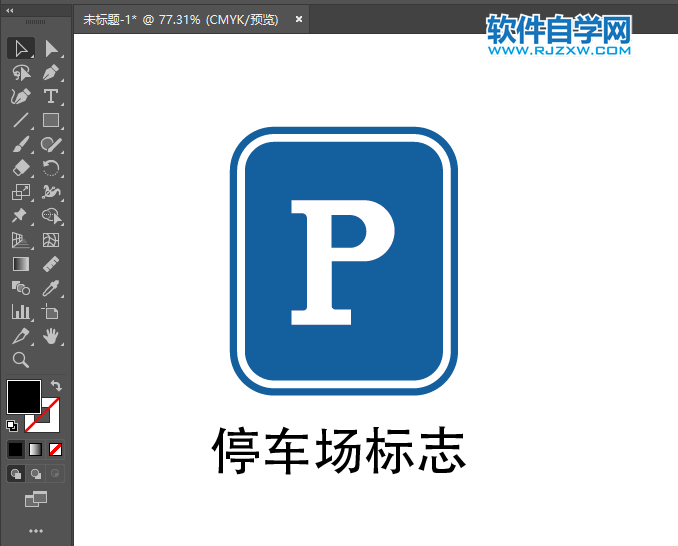Choose the Lasso tool

pyautogui.click(x=21, y=72)
